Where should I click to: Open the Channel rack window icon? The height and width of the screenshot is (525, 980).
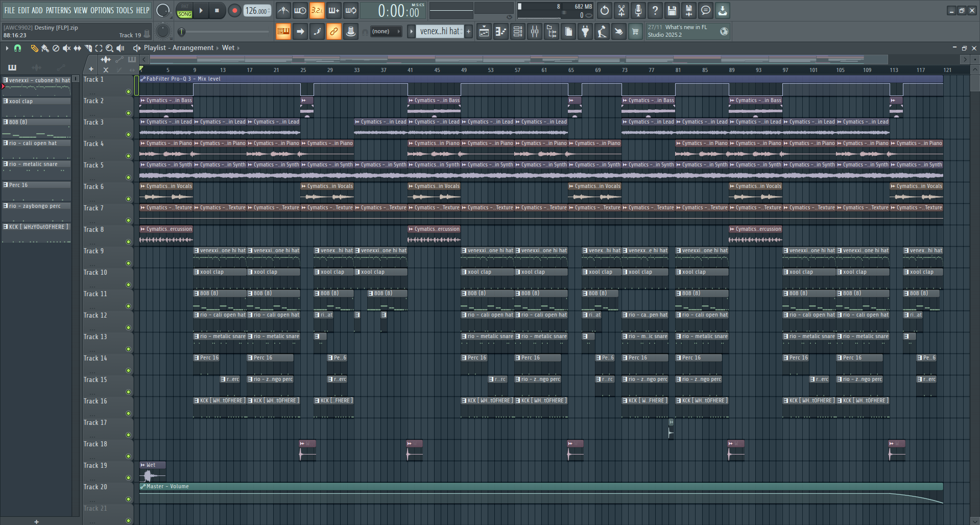[x=518, y=32]
